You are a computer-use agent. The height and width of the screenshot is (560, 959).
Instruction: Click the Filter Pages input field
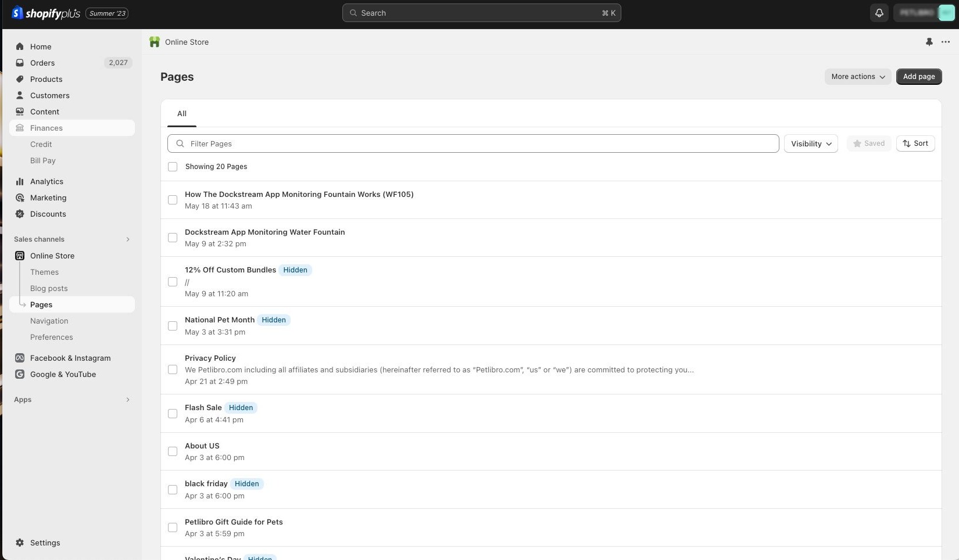pos(473,143)
